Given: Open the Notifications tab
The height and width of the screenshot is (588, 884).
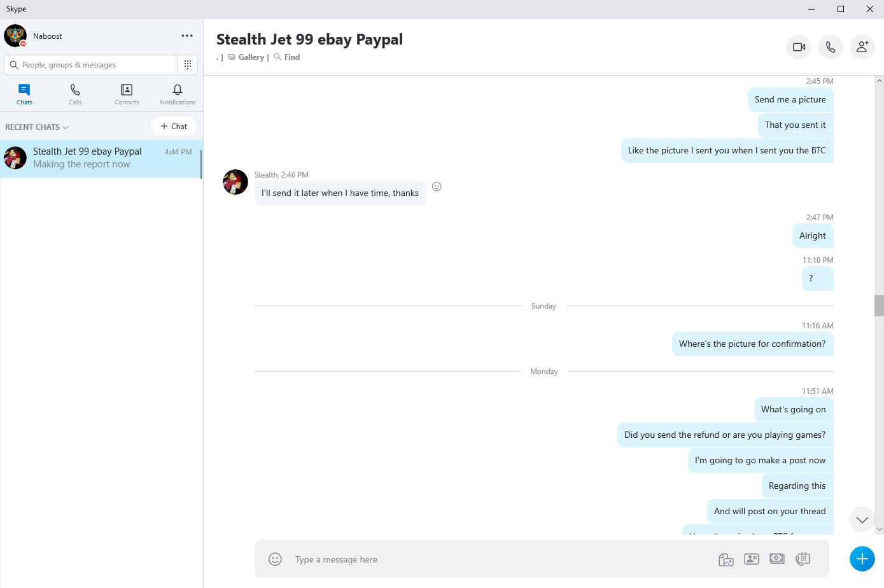Looking at the screenshot, I should point(178,94).
